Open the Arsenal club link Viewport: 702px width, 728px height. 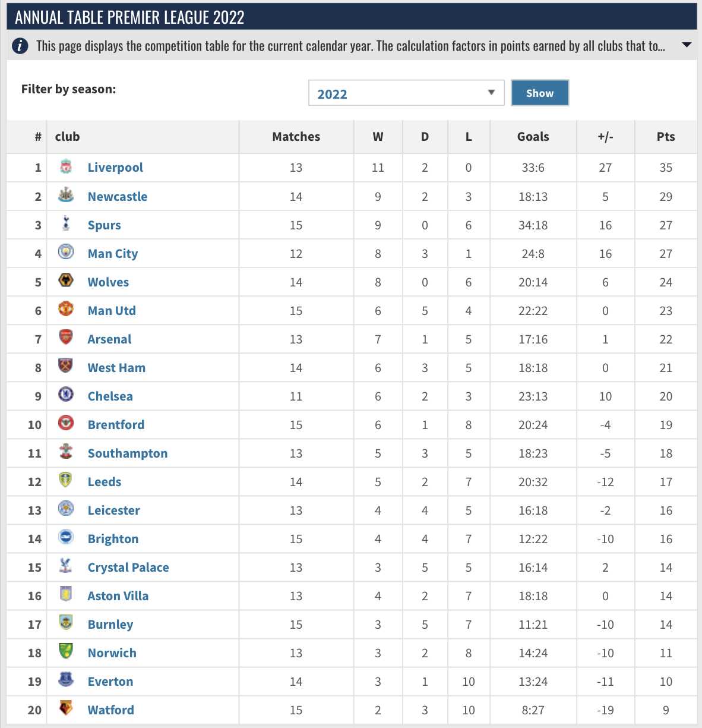click(x=109, y=339)
